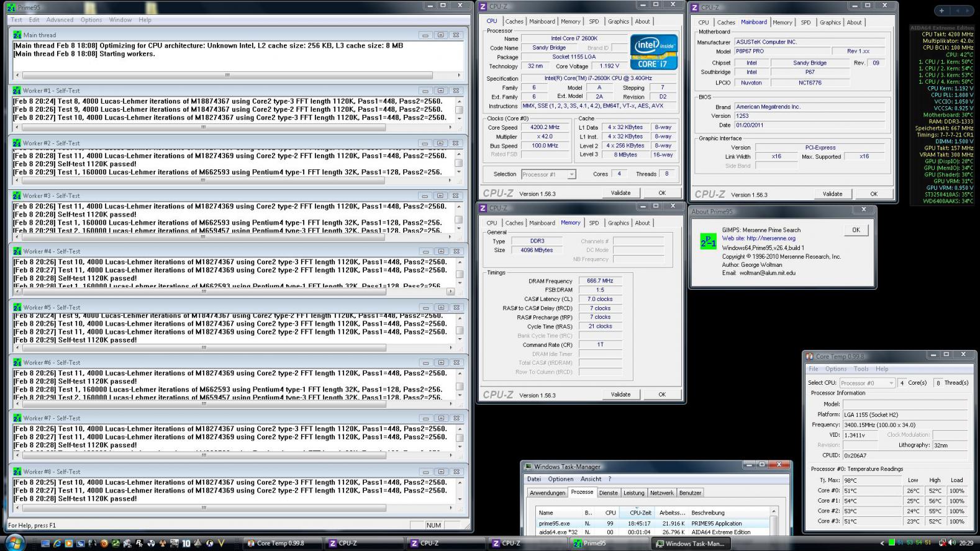Viewport: 980px width, 551px height.
Task: Click the yellow V quick launch icon
Action: (221, 544)
